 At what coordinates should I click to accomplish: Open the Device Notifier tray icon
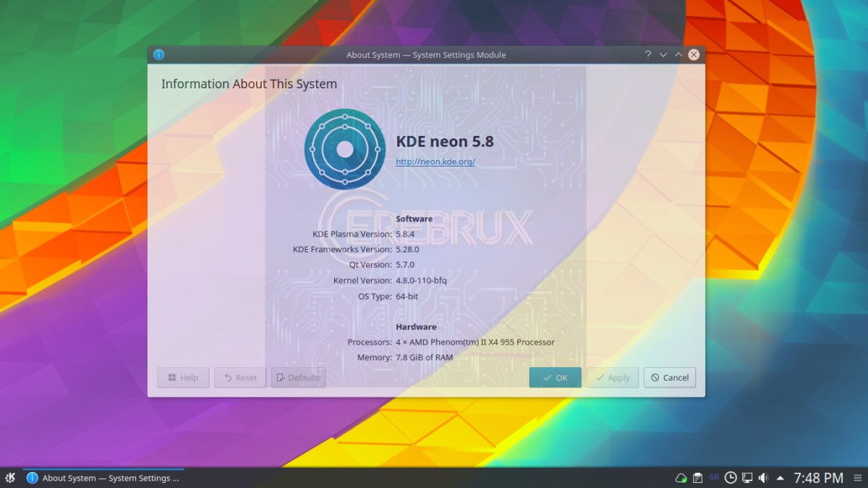pos(747,478)
